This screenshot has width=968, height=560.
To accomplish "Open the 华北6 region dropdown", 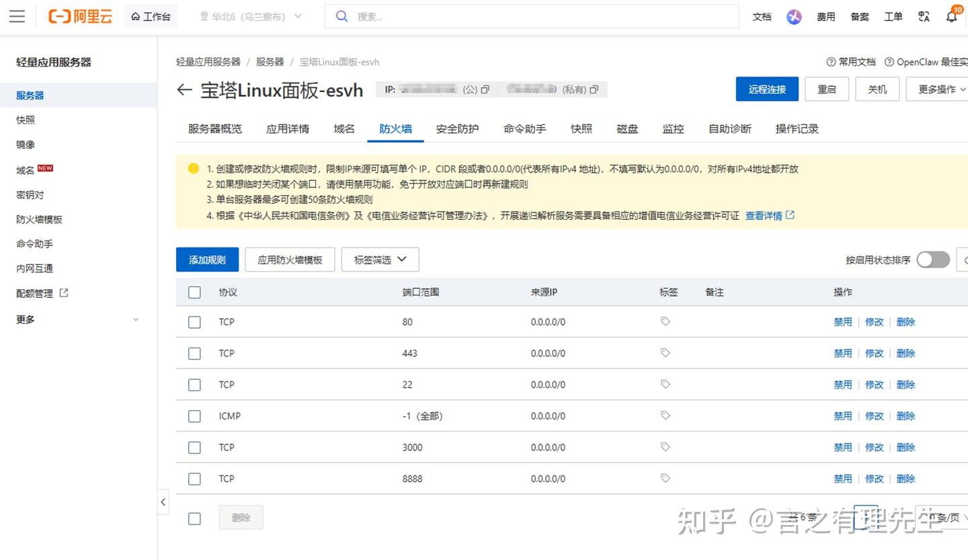I will tap(251, 17).
